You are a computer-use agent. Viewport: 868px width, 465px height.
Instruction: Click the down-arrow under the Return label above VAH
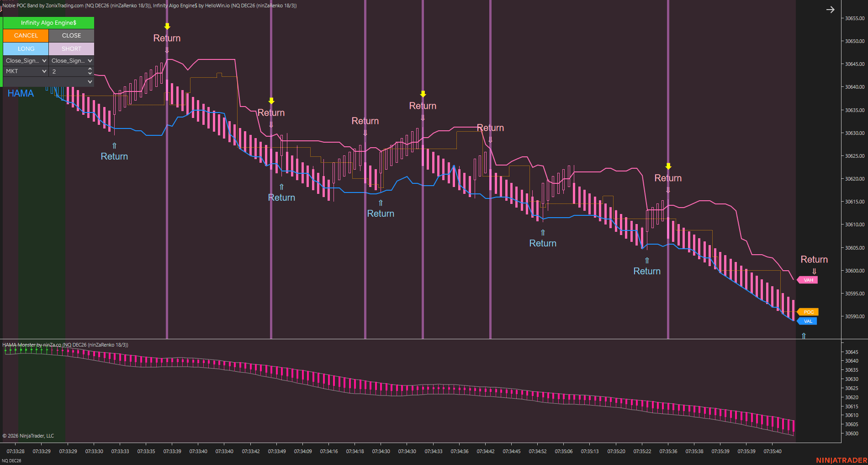point(814,271)
